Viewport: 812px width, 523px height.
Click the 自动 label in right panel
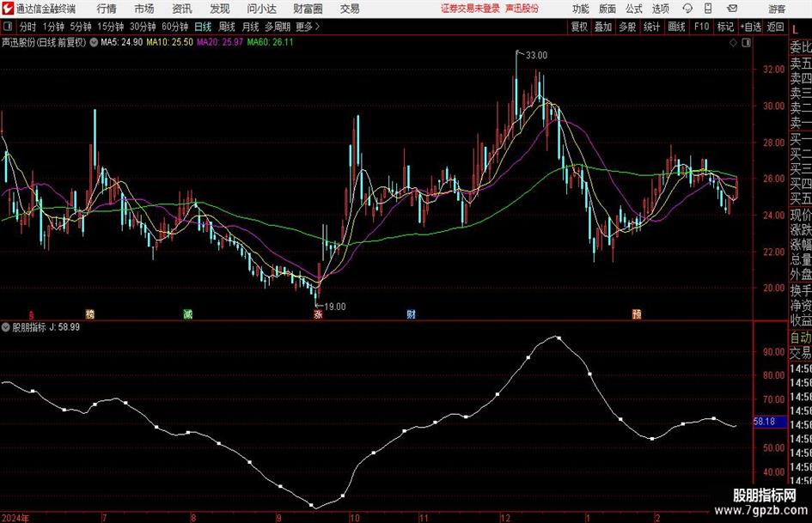801,338
